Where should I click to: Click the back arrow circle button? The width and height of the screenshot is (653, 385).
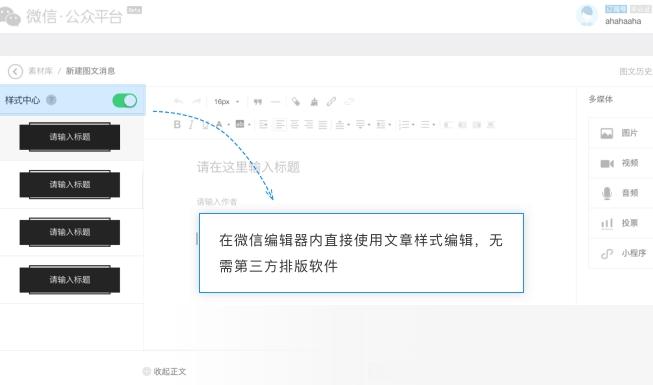click(x=15, y=71)
